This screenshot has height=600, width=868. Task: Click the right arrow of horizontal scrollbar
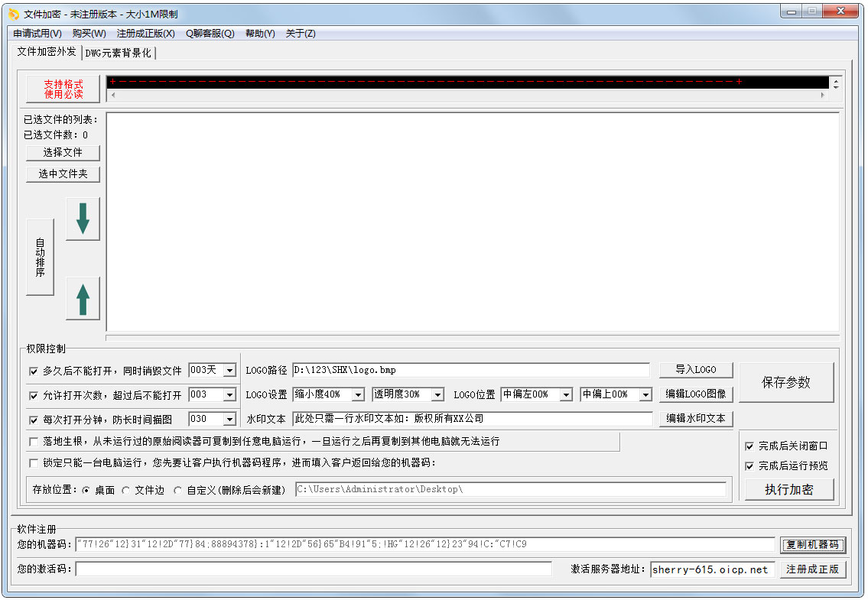[x=823, y=96]
